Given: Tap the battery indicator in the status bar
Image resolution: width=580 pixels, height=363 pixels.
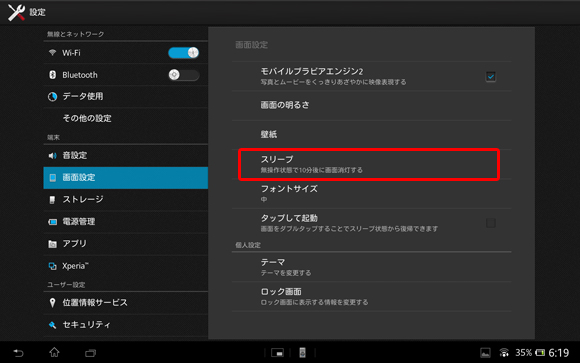Looking at the screenshot, I should click(x=540, y=353).
